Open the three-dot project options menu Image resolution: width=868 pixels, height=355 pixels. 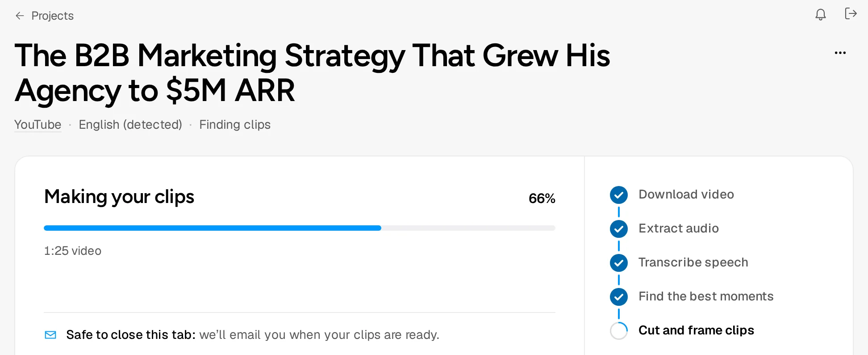(840, 53)
